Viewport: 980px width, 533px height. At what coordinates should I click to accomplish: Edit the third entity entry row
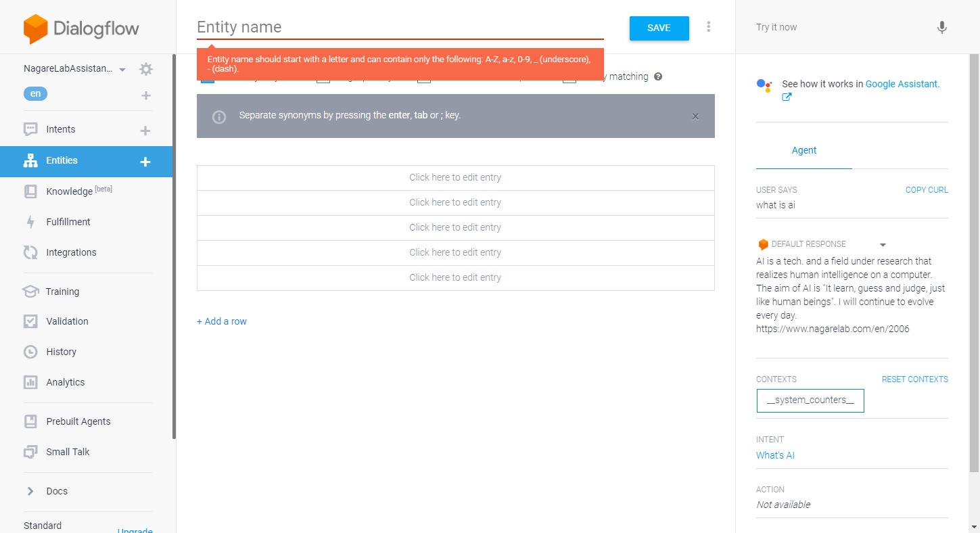tap(455, 228)
